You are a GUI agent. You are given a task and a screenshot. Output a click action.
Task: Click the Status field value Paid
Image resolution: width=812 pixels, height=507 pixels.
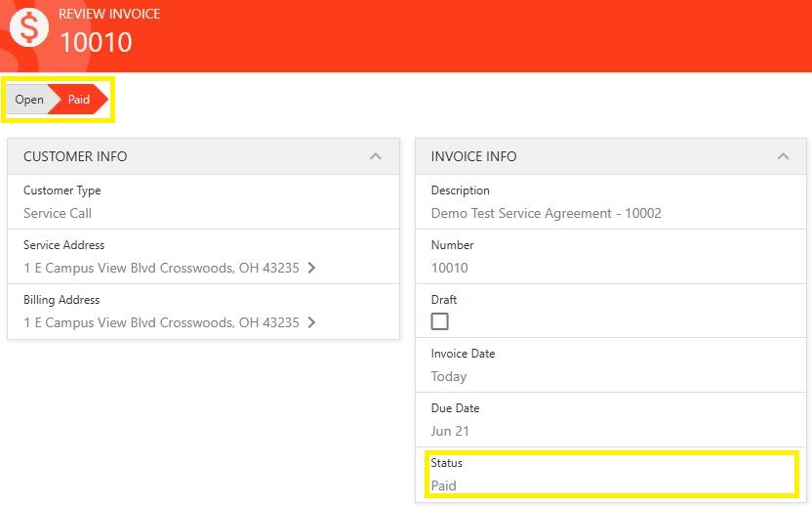pos(444,486)
